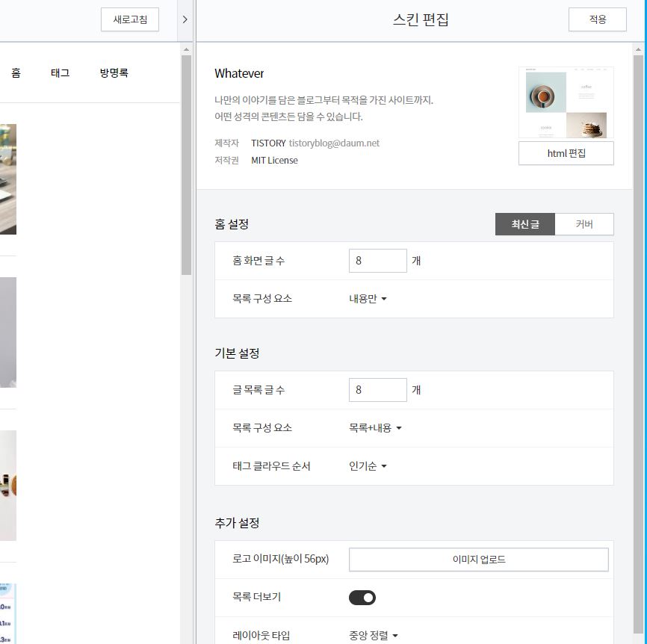Click the 기본 설정 section heading
The height and width of the screenshot is (644, 647).
pyautogui.click(x=237, y=353)
